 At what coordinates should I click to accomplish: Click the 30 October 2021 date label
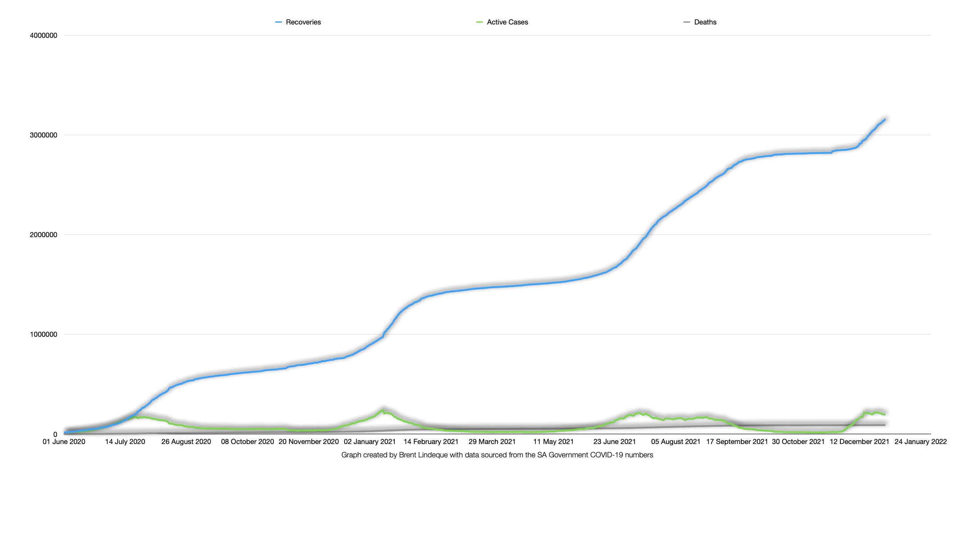tap(798, 442)
